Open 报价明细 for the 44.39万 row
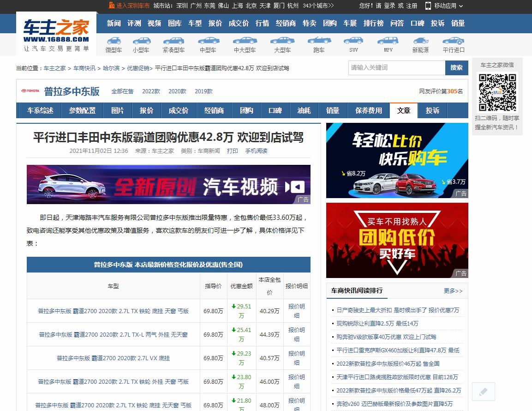The image size is (532, 411). 297,334
